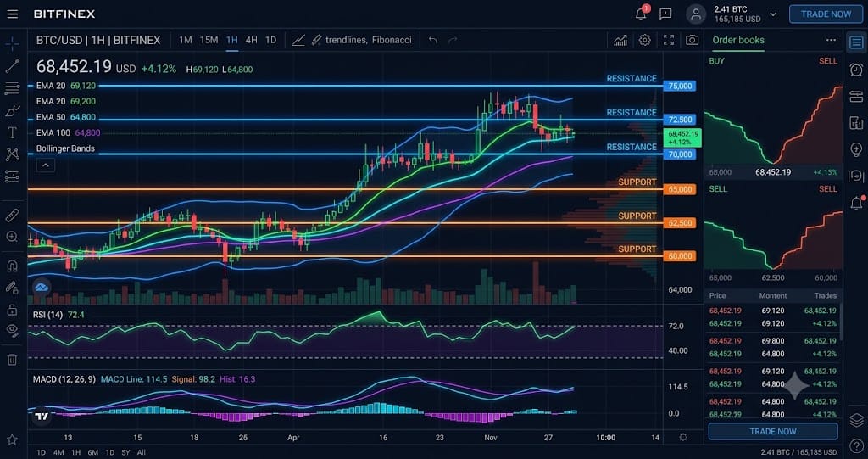The height and width of the screenshot is (459, 868).
Task: Select the brush drawing tool
Action: [12, 111]
